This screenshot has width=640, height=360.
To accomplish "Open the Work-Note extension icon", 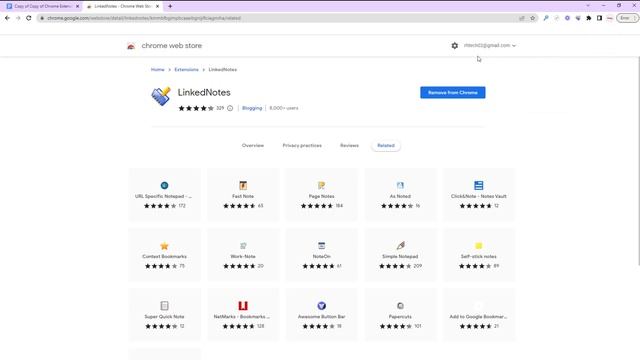I will (243, 246).
